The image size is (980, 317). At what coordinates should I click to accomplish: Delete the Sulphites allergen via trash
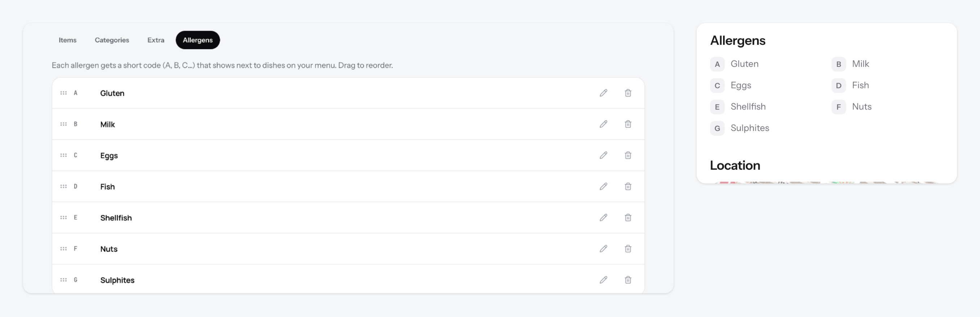pyautogui.click(x=628, y=280)
